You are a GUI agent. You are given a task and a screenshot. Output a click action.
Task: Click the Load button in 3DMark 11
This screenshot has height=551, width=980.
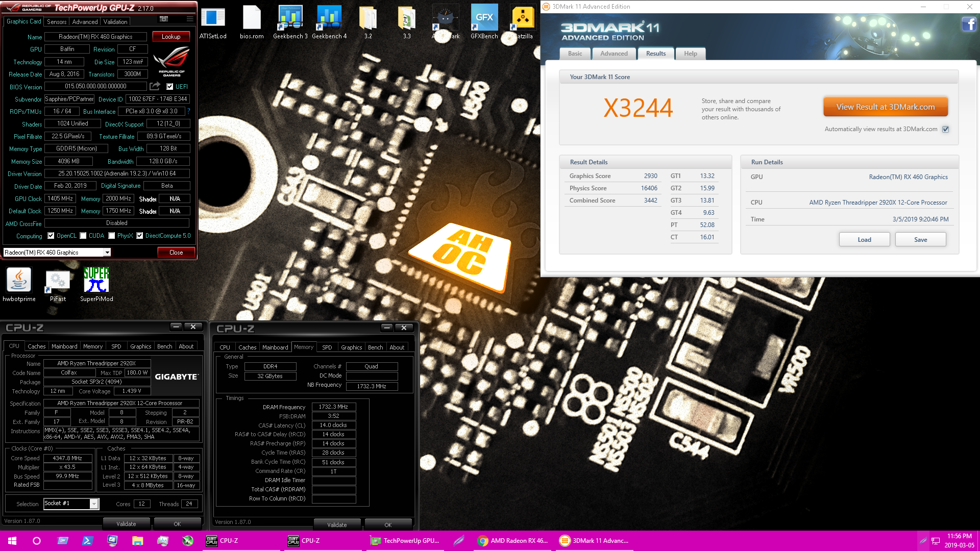coord(864,239)
